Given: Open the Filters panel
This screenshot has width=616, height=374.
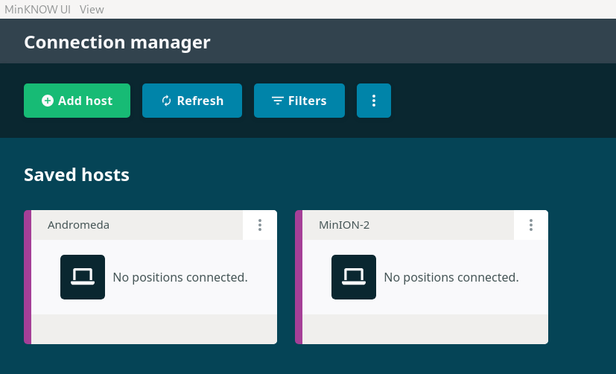Looking at the screenshot, I should click(299, 101).
